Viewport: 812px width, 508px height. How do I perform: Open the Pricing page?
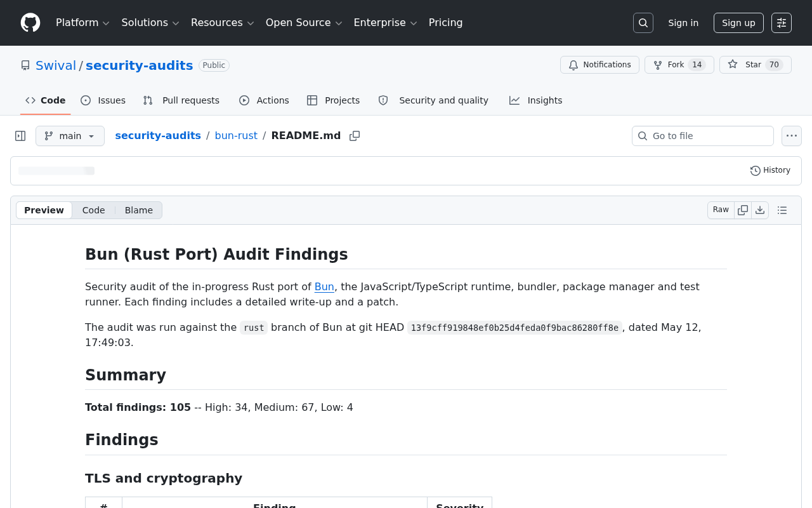point(445,23)
